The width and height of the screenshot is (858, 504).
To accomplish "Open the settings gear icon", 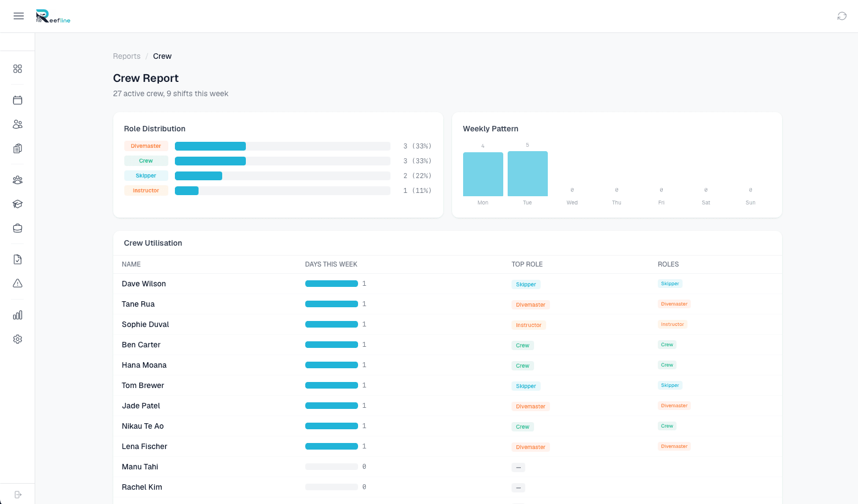I will coord(18,339).
